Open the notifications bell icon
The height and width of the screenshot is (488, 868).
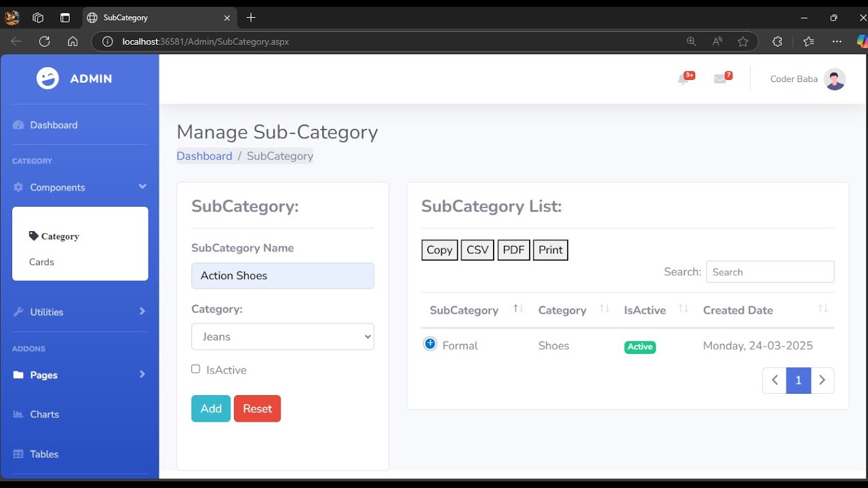683,79
